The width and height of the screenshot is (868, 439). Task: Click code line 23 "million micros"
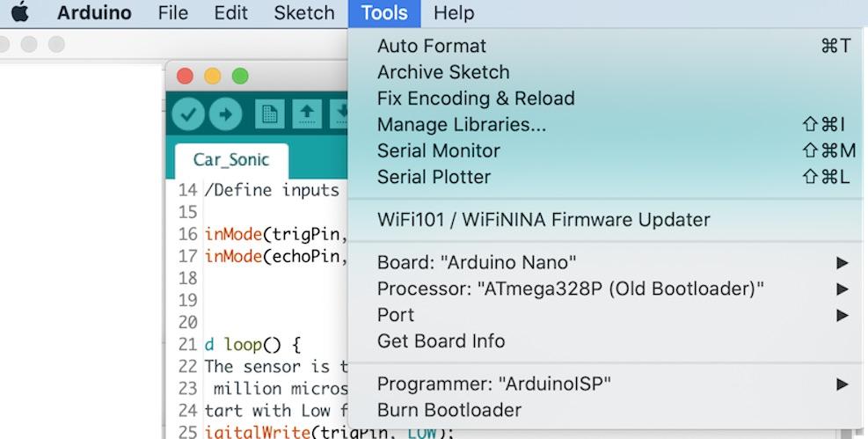(281, 389)
